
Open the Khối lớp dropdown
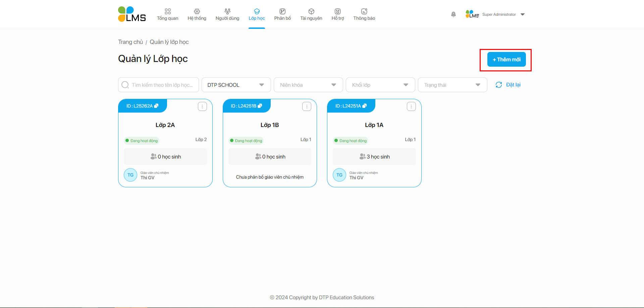tap(380, 85)
